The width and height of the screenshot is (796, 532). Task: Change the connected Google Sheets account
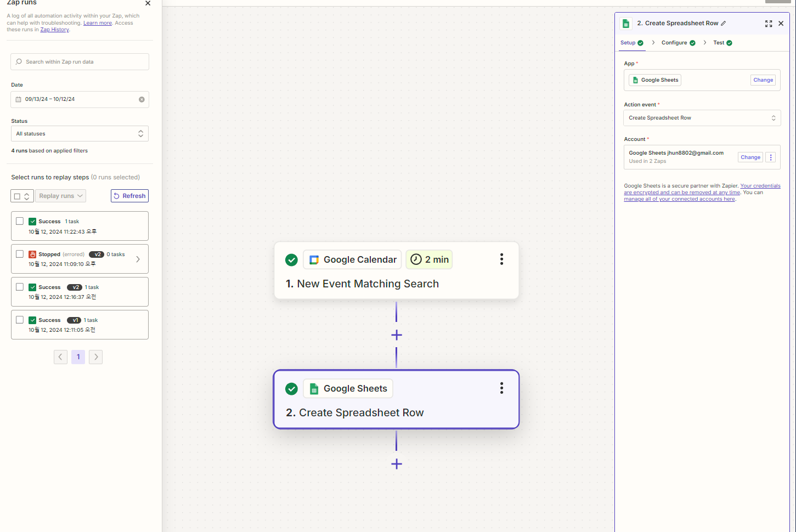coord(750,157)
